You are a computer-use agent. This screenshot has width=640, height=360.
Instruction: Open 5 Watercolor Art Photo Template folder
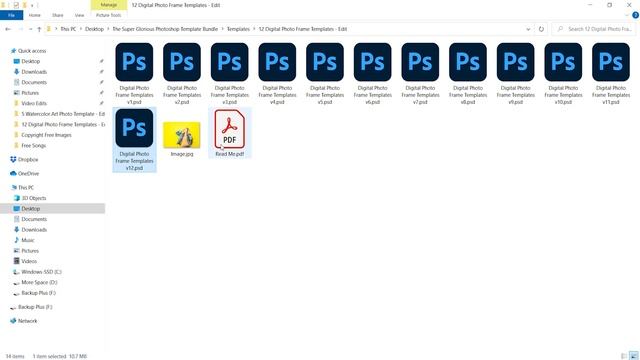(x=63, y=114)
